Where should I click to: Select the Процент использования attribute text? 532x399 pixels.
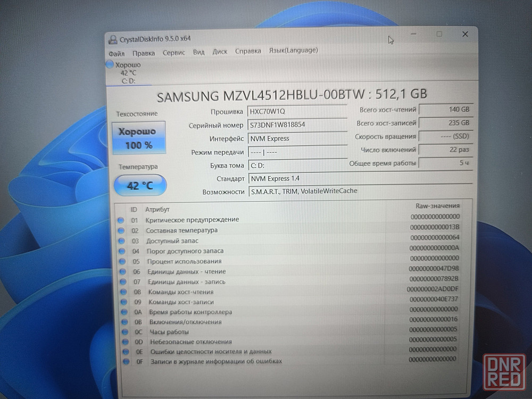pos(184,261)
